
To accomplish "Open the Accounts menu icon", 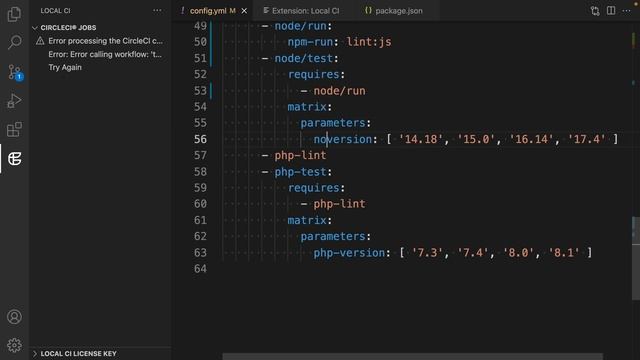I will coord(14,317).
